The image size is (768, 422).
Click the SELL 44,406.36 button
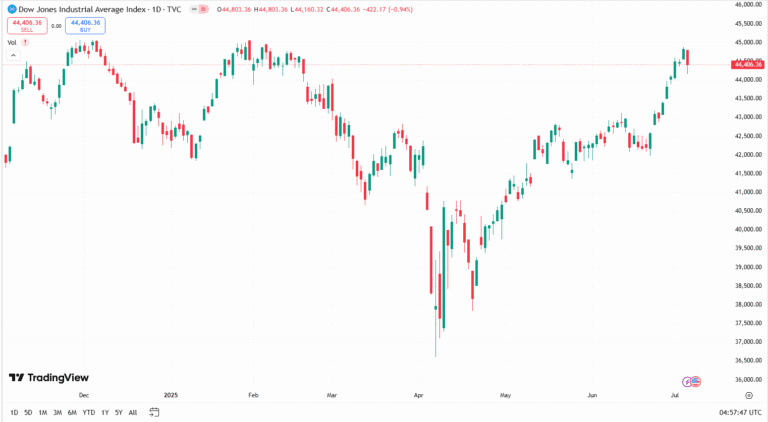[x=27, y=26]
